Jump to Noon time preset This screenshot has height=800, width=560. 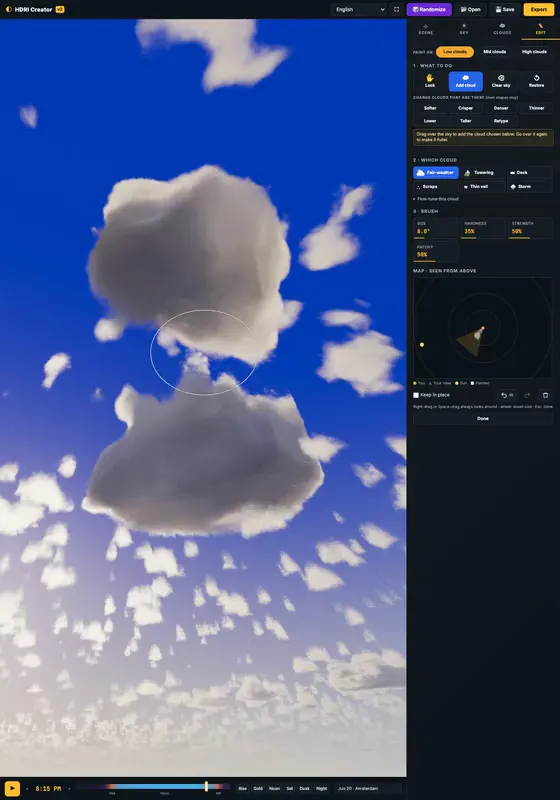click(274, 788)
